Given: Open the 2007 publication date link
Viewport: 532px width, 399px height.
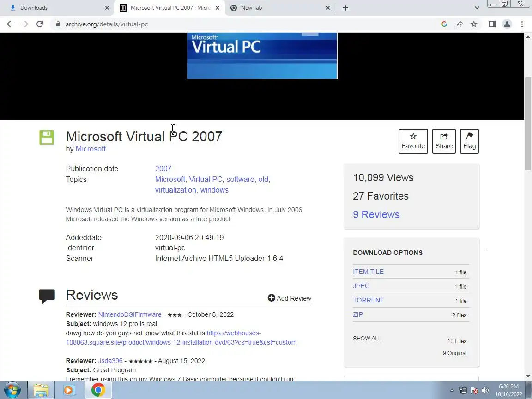Looking at the screenshot, I should pos(163,169).
